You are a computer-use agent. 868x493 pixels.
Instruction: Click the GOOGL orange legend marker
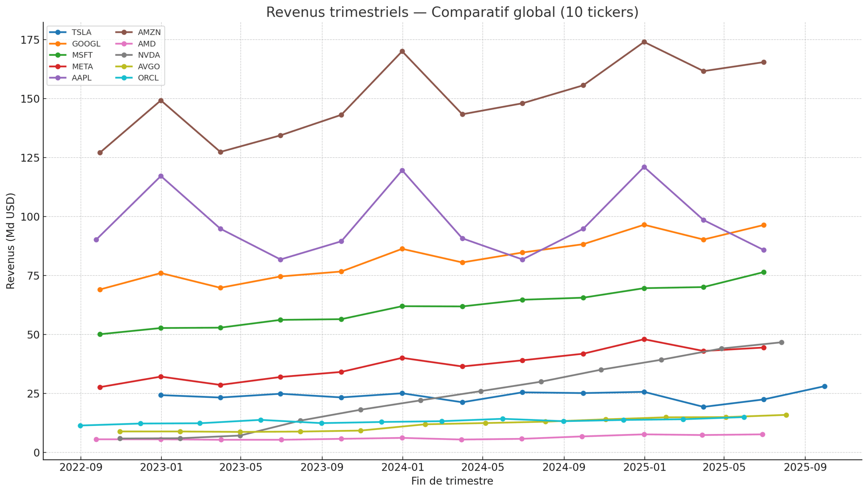coord(58,44)
